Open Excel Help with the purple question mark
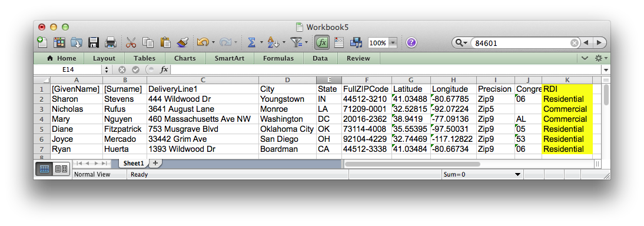Viewport: 644px width, 226px height. click(411, 42)
